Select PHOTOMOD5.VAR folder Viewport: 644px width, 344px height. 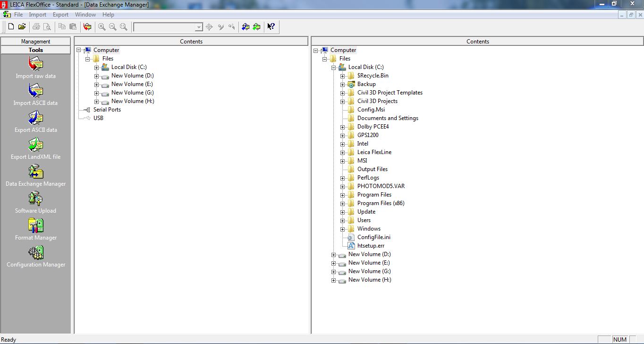381,186
